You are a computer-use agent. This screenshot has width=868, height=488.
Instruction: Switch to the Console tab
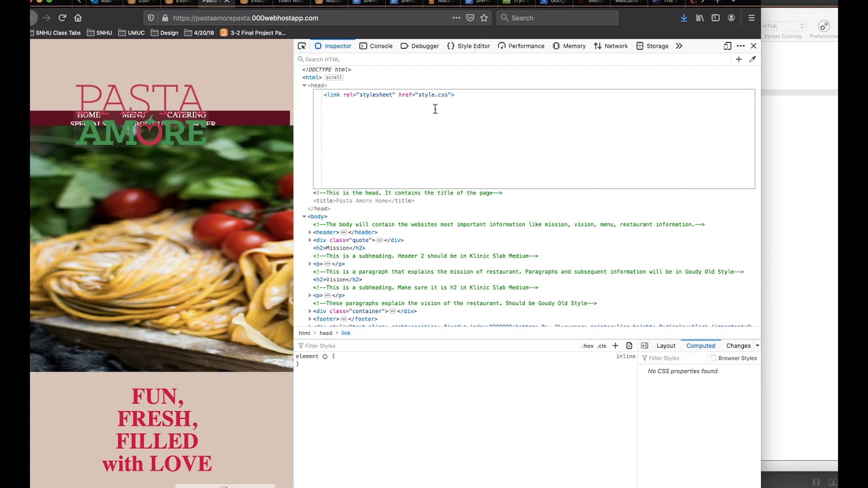pyautogui.click(x=376, y=46)
